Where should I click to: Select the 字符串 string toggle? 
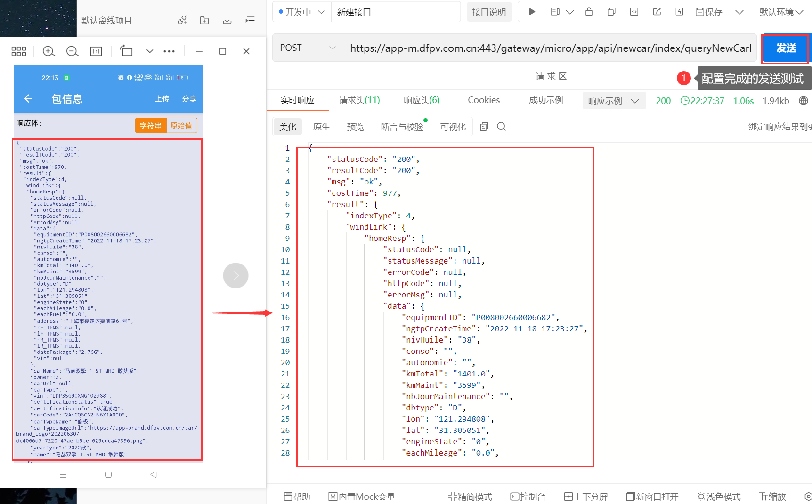point(151,125)
